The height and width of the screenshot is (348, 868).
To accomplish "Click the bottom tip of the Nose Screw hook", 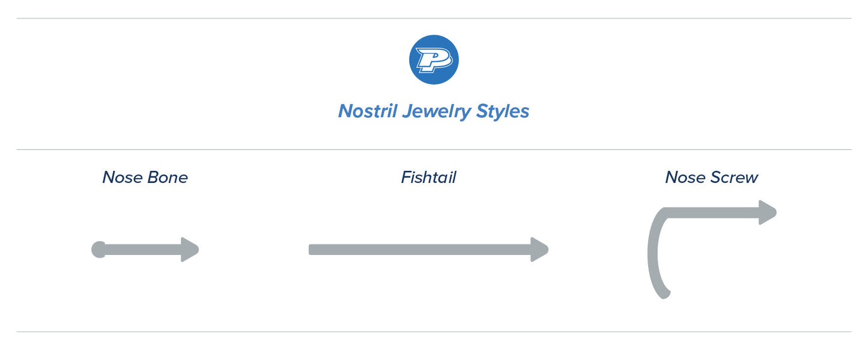I will 663,293.
